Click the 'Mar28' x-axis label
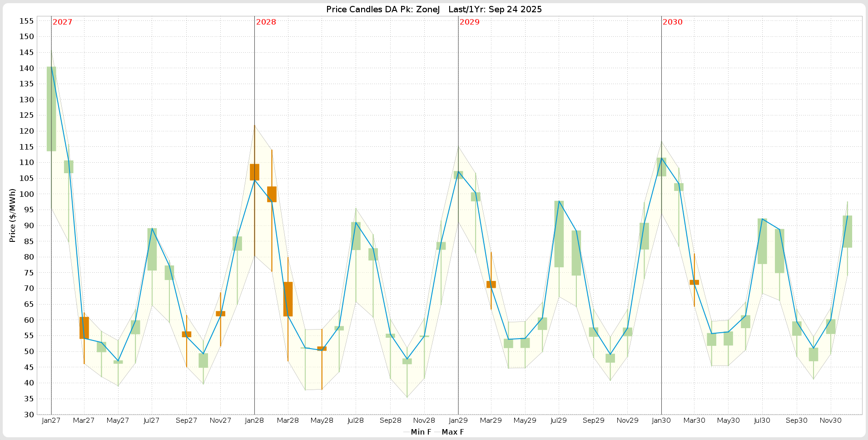This screenshot has height=440, width=868. tap(288, 420)
